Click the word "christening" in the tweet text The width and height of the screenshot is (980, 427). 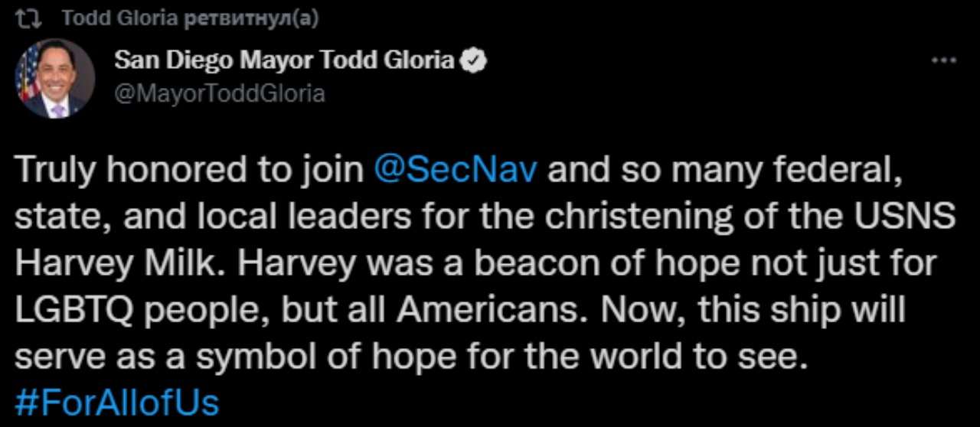click(655, 217)
